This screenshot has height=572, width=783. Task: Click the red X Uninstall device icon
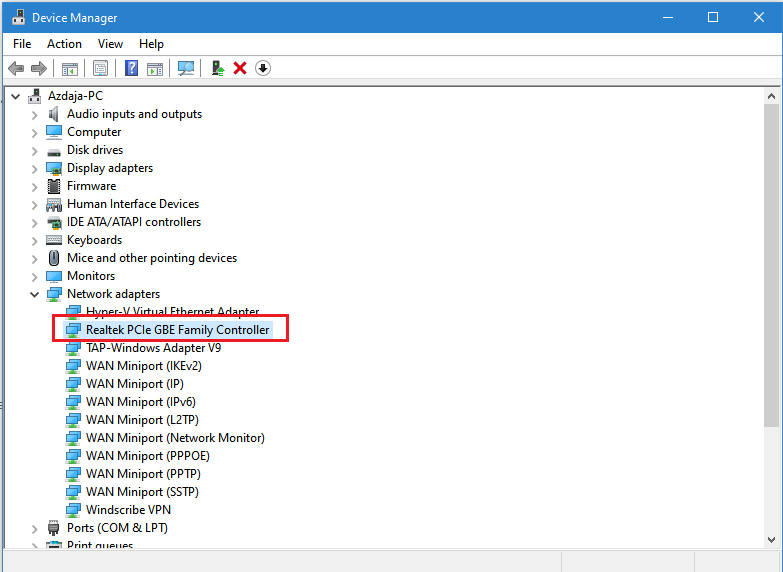240,68
